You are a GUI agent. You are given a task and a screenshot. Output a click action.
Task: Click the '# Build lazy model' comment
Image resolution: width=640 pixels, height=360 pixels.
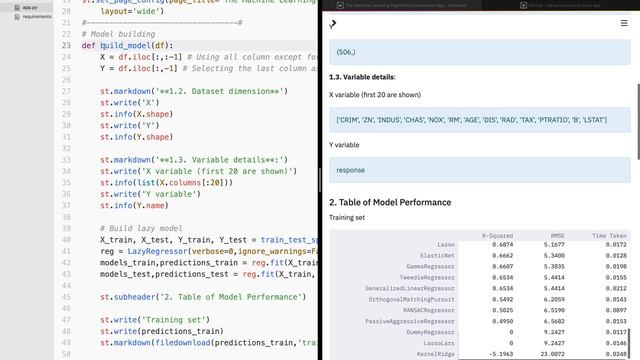[141, 228]
